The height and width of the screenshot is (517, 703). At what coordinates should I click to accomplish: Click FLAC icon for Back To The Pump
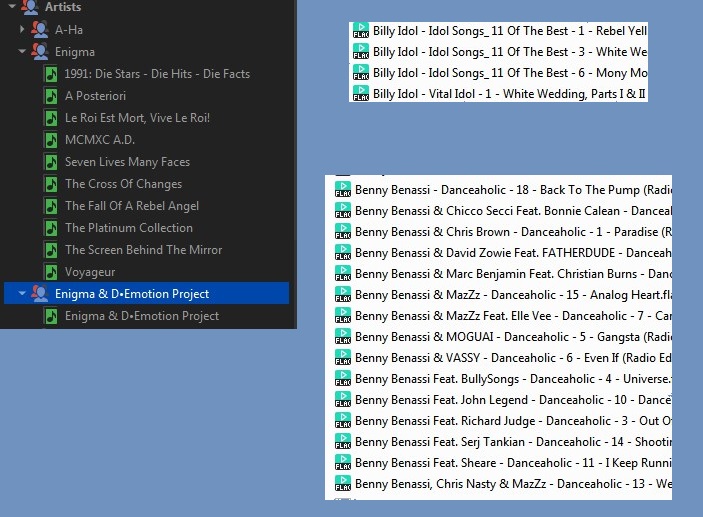(x=343, y=189)
